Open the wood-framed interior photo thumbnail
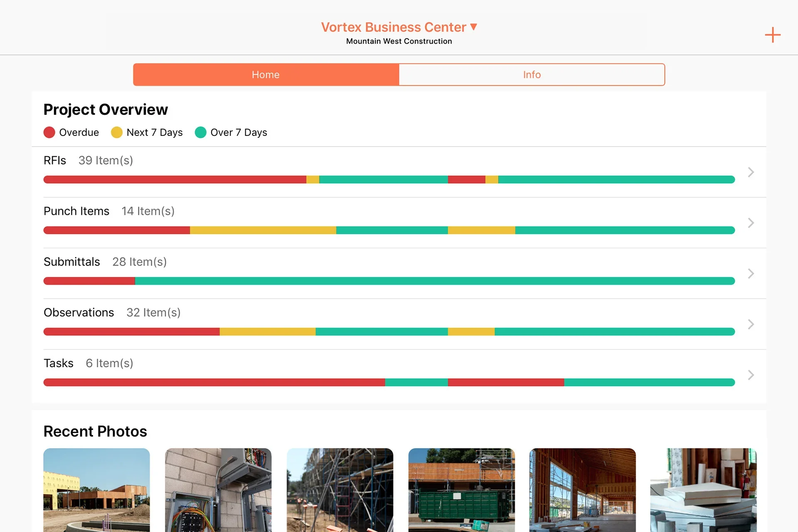The height and width of the screenshot is (532, 798). [x=582, y=490]
